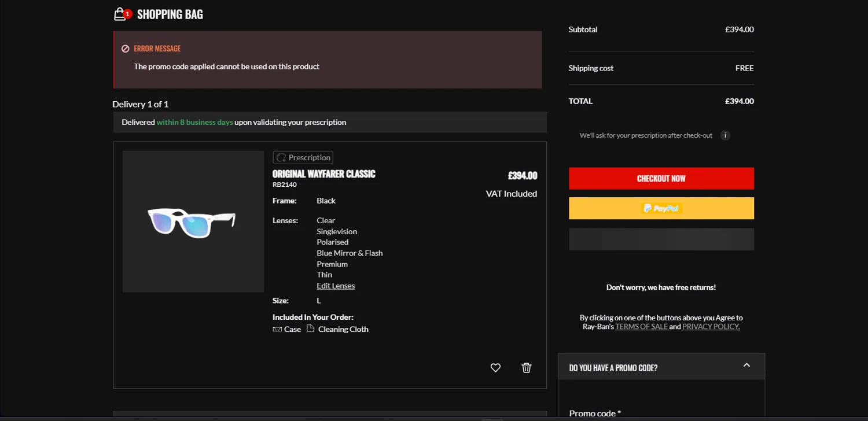Click the 'Don't worry, we have free returns!' text
Viewport: 868px width, 421px height.
[x=661, y=287]
